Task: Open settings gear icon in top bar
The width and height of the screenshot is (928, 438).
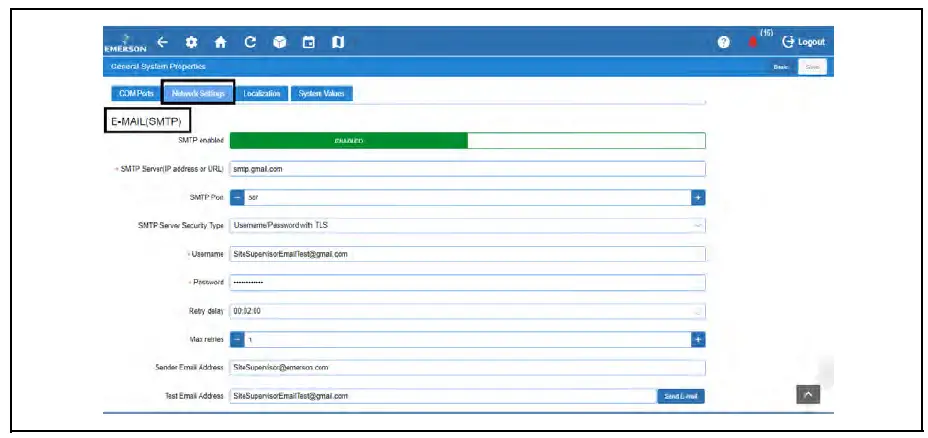Action: pos(191,42)
